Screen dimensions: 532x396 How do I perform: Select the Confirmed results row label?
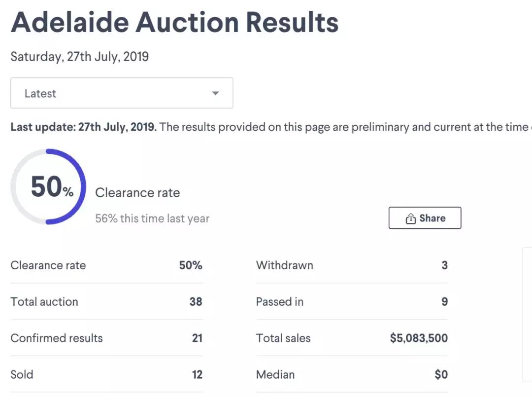57,338
